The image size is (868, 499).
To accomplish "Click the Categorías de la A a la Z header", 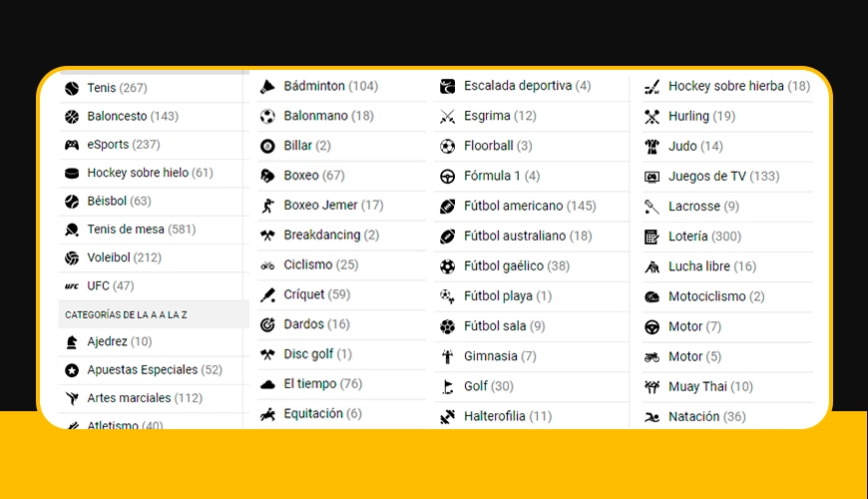I will pos(154,314).
